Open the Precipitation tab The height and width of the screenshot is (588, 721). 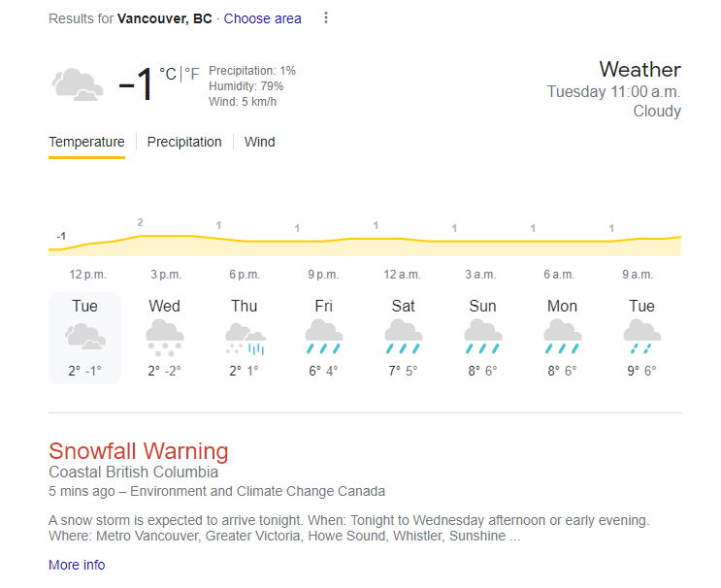(184, 142)
